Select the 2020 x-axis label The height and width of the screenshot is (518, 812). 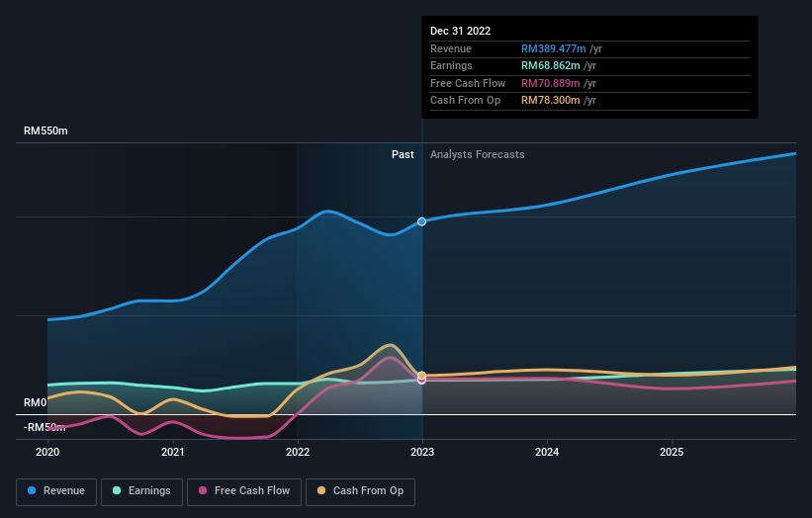[x=47, y=452]
